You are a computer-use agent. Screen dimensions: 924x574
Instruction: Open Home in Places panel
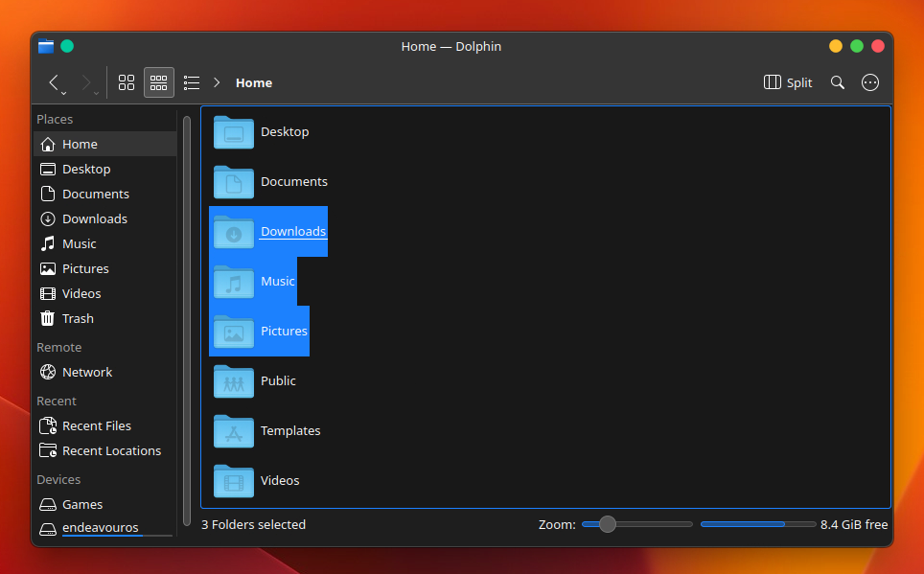pyautogui.click(x=104, y=144)
